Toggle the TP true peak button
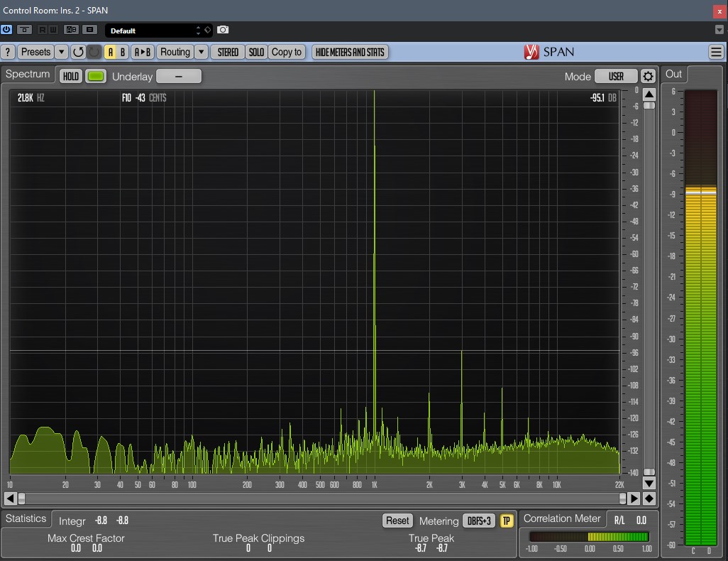728x561 pixels. 507,521
